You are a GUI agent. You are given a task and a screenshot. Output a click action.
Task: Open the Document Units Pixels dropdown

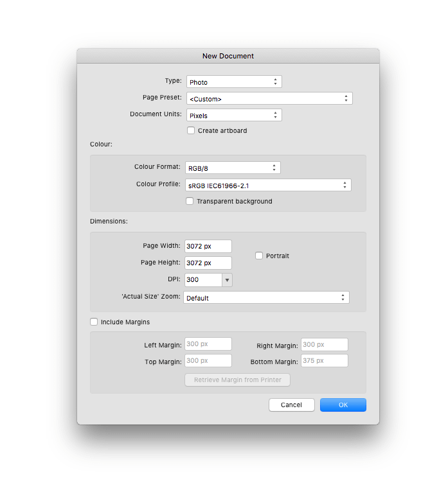pos(234,116)
